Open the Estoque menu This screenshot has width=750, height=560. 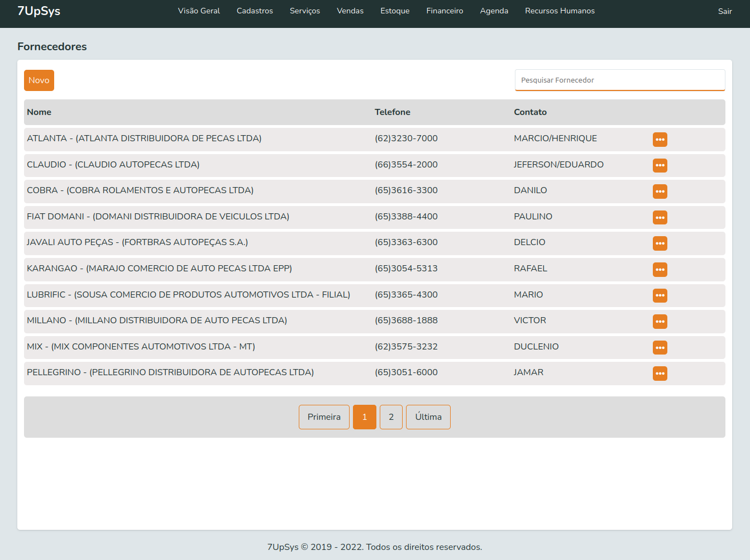395,11
